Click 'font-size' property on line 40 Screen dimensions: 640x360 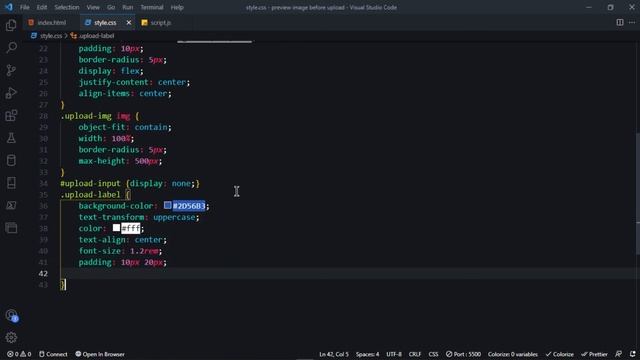tap(100, 251)
